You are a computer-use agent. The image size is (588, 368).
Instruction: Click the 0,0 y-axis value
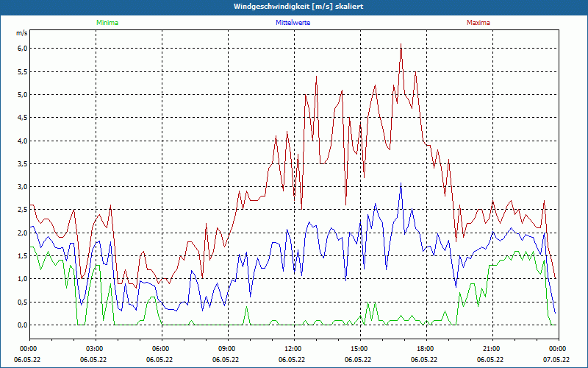point(23,325)
